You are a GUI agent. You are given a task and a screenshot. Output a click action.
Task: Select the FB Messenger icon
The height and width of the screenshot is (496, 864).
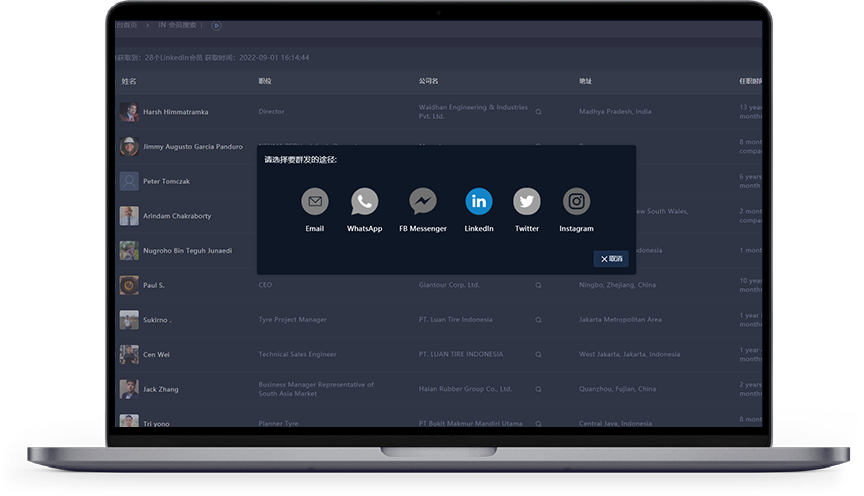point(423,201)
